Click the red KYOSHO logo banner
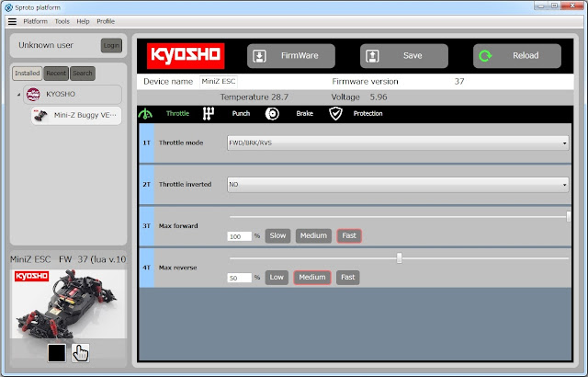Screen dimensions: 588x377 [x=186, y=56]
